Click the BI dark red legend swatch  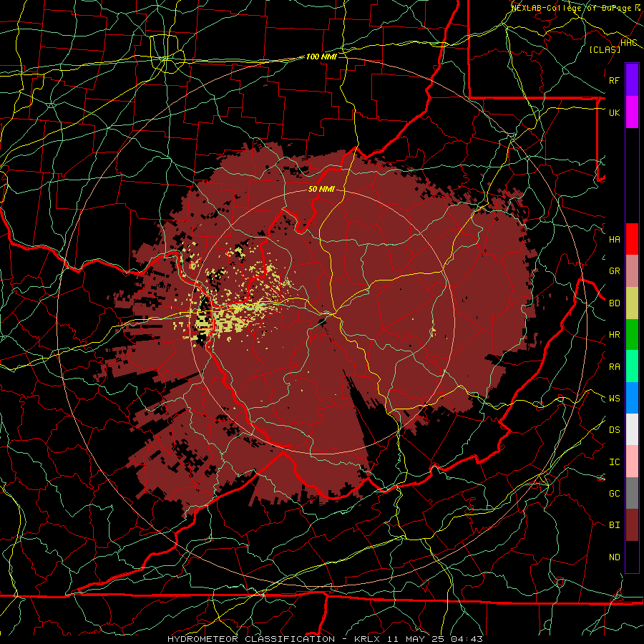click(632, 525)
